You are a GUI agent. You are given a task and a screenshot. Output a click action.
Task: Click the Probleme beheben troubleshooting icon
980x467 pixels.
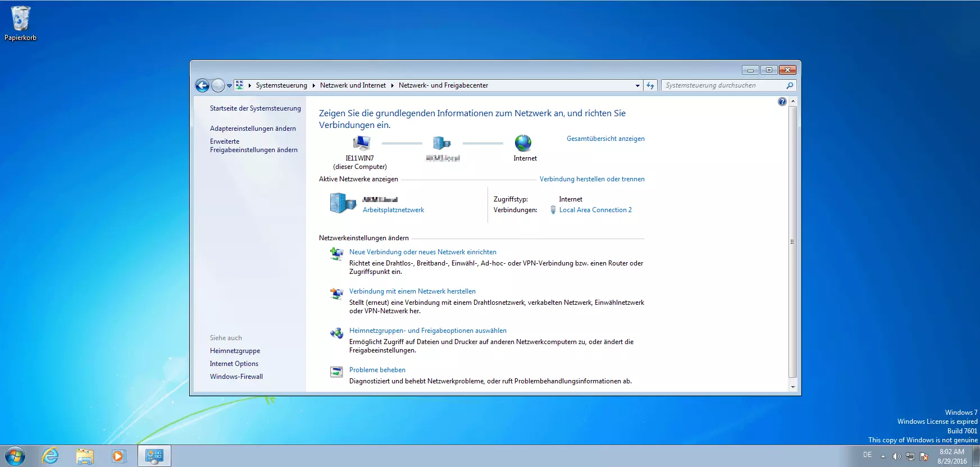[x=336, y=372]
